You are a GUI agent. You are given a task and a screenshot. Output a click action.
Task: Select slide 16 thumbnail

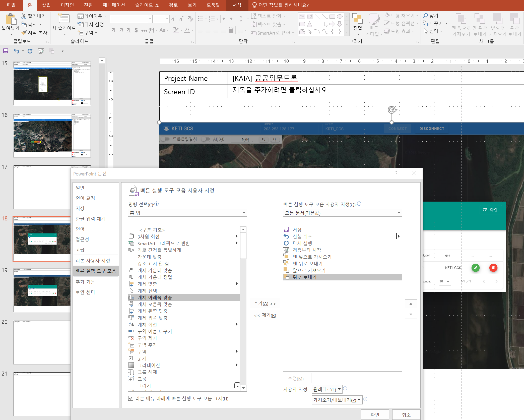[52, 136]
